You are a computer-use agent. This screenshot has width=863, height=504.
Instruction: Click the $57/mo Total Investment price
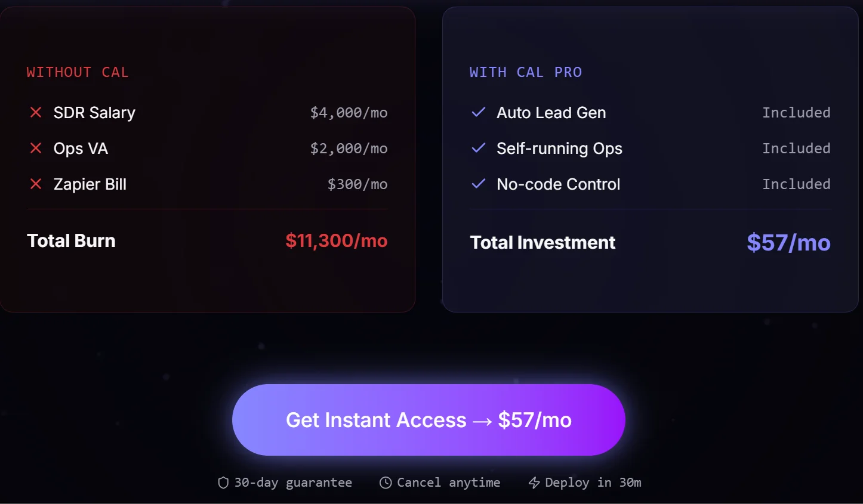(788, 243)
